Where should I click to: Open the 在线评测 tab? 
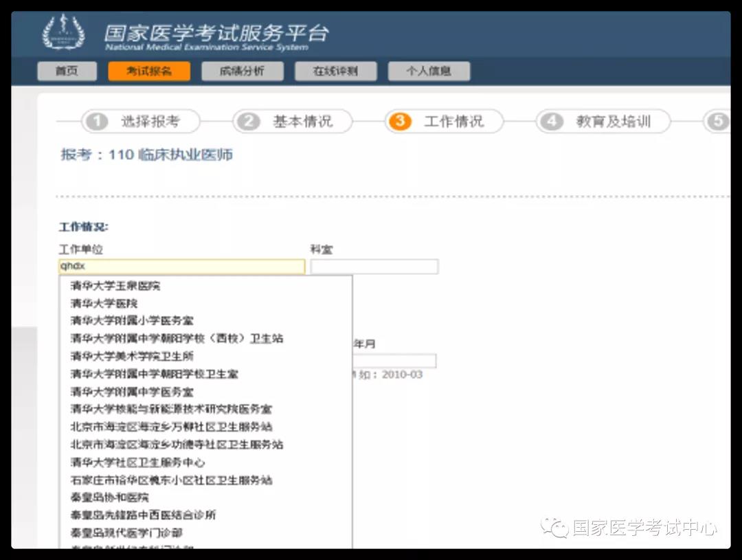click(335, 71)
